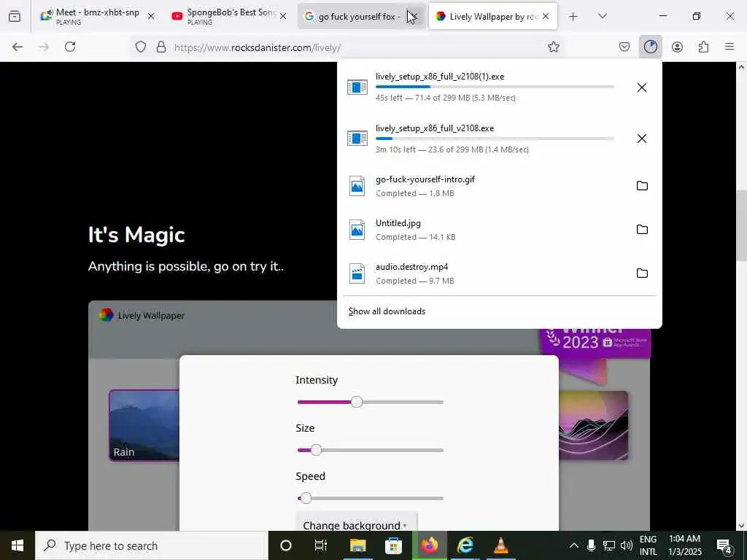
Task: Click Show all downloads
Action: pyautogui.click(x=387, y=311)
